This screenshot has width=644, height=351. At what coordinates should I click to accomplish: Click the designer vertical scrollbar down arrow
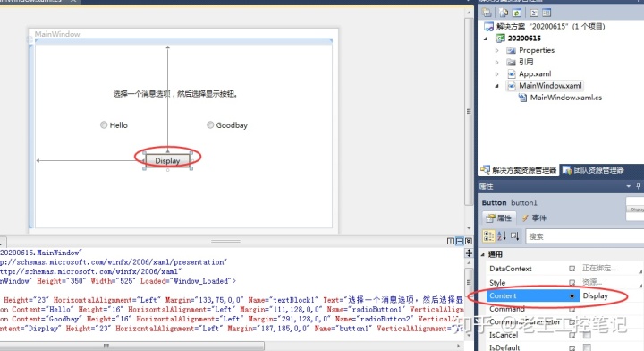pyautogui.click(x=469, y=228)
